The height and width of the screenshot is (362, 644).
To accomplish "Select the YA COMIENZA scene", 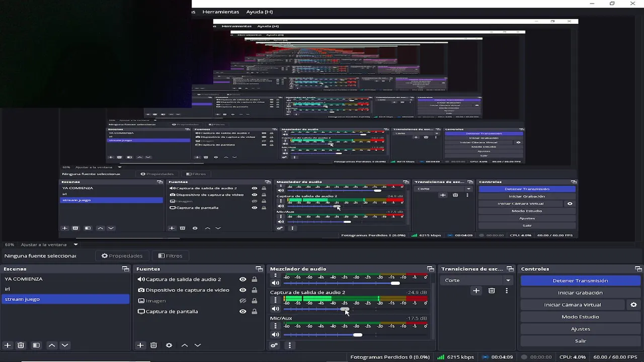I will [65, 279].
